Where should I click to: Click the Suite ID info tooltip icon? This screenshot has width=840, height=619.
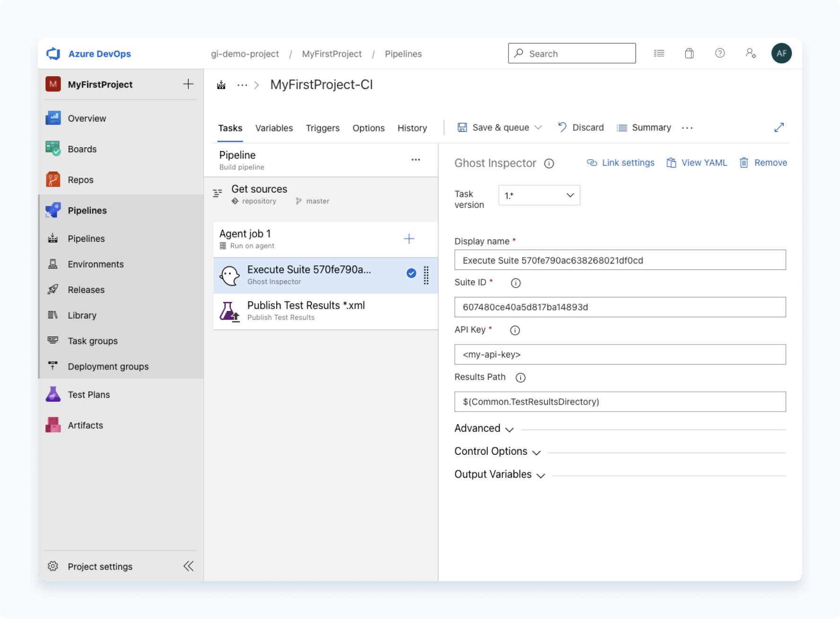click(516, 283)
